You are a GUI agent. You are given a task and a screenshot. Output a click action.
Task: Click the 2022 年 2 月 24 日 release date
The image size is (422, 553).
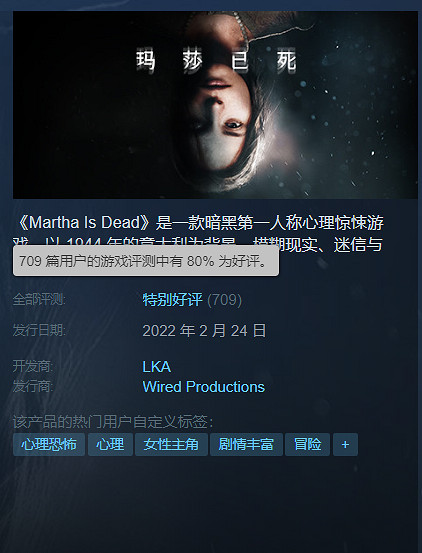point(204,331)
